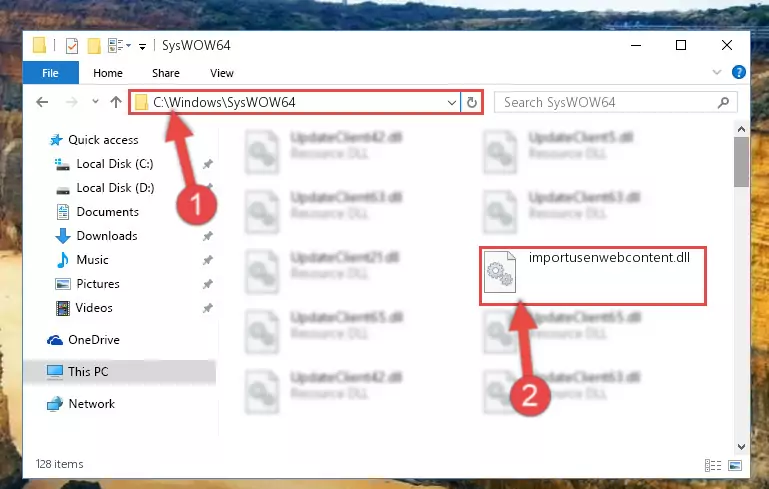Maximize the SysWOW64 window
769x489 pixels.
click(x=681, y=45)
